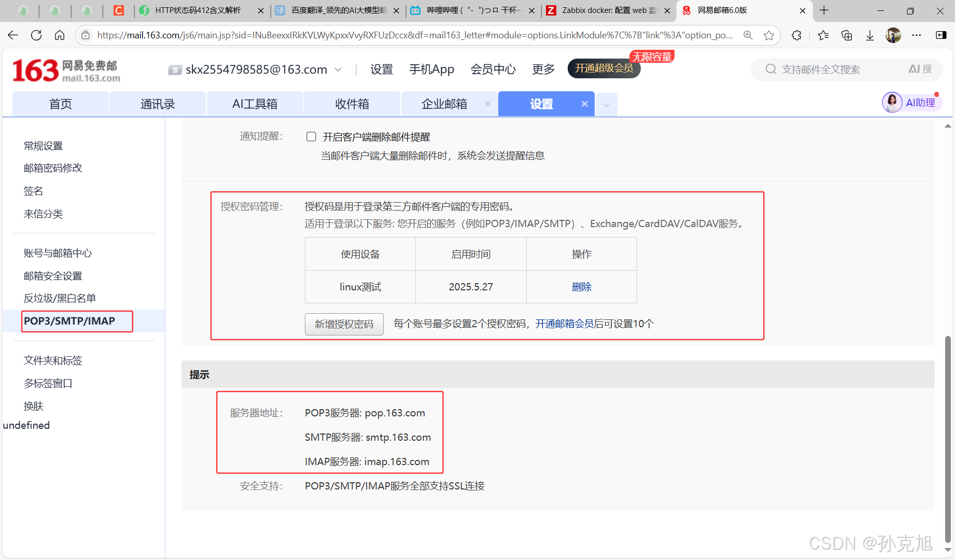Open 常规设置 in the sidebar
The width and height of the screenshot is (955, 560).
pyautogui.click(x=43, y=146)
